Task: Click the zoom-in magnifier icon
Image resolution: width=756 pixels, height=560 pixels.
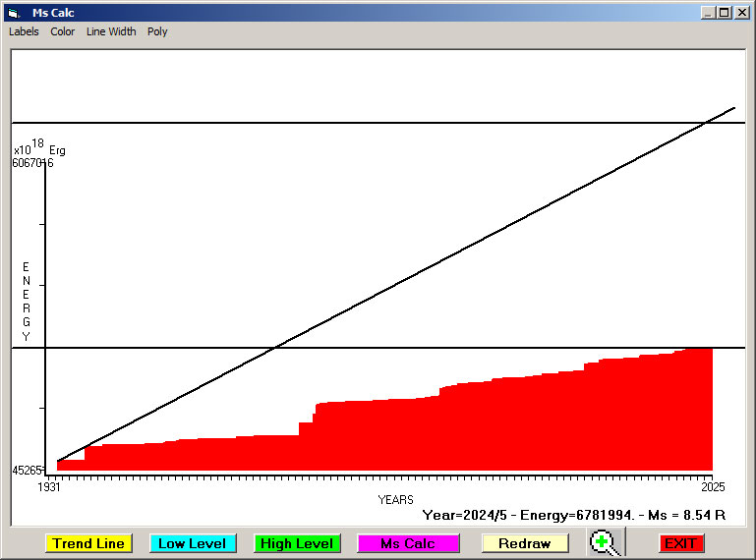Action: point(606,542)
